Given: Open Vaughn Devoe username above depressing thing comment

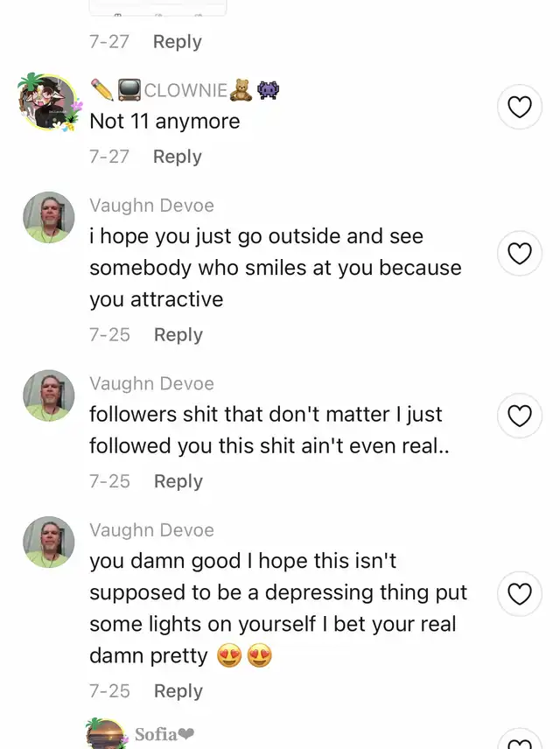Looking at the screenshot, I should (151, 530).
